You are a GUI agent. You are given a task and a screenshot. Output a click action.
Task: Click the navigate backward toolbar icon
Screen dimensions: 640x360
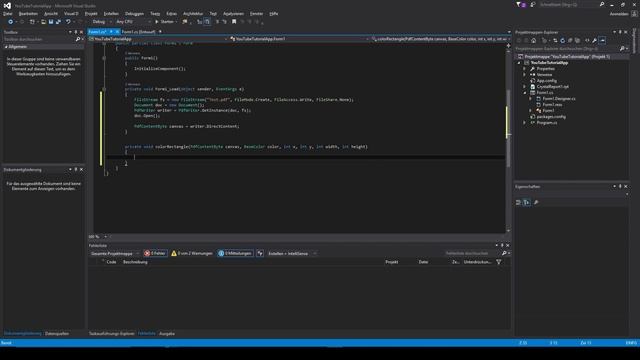click(x=10, y=22)
